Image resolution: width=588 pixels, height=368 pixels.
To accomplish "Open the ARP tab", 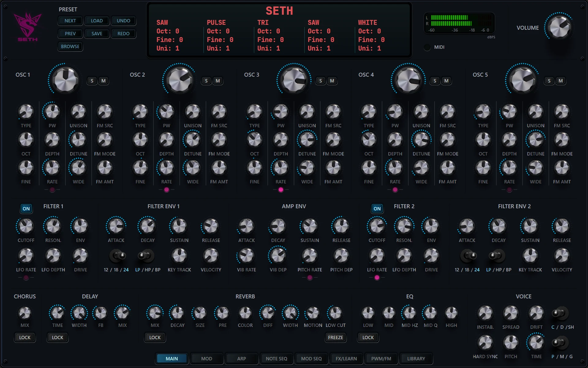I will pyautogui.click(x=242, y=358).
